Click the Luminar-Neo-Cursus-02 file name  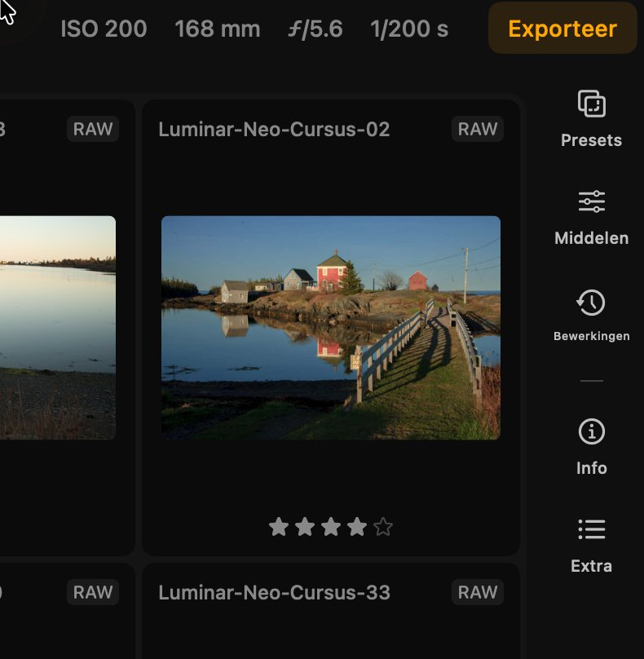click(274, 130)
